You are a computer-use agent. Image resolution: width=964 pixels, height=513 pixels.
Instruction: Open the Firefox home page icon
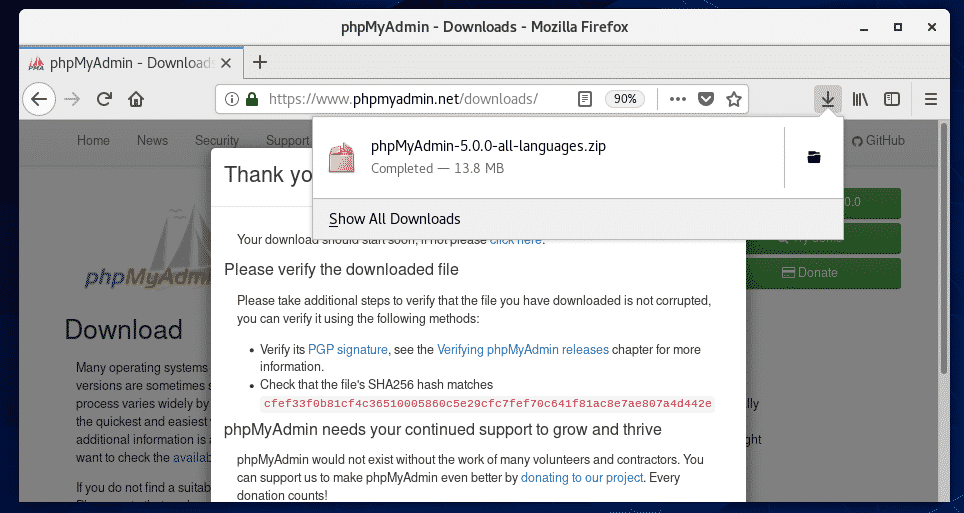(136, 99)
